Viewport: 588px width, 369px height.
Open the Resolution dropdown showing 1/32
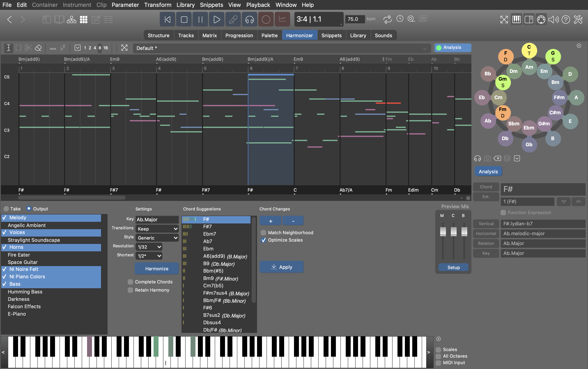pyautogui.click(x=149, y=247)
